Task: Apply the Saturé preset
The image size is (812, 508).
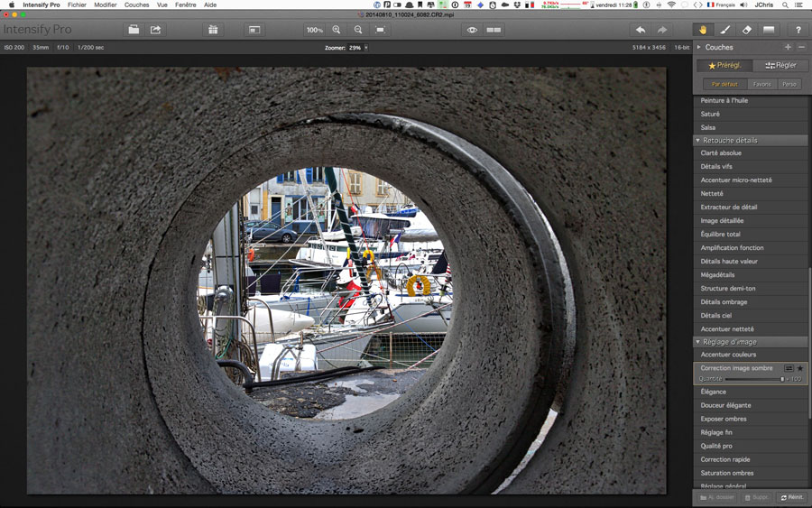Action: (751, 114)
